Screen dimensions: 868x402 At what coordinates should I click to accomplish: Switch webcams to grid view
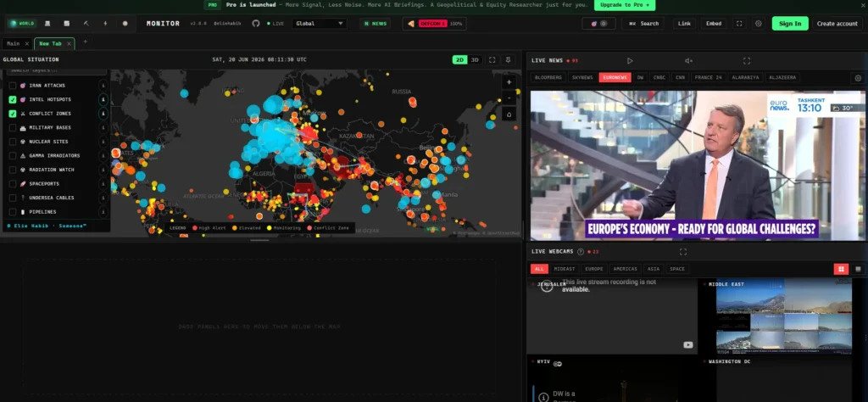pyautogui.click(x=841, y=269)
